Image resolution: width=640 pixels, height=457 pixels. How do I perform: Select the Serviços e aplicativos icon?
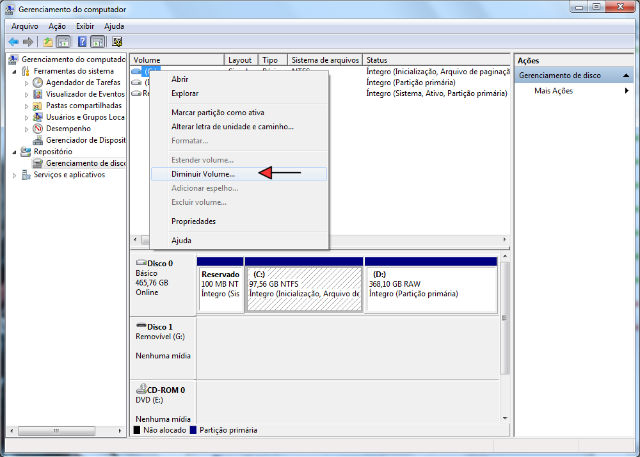click(x=26, y=175)
